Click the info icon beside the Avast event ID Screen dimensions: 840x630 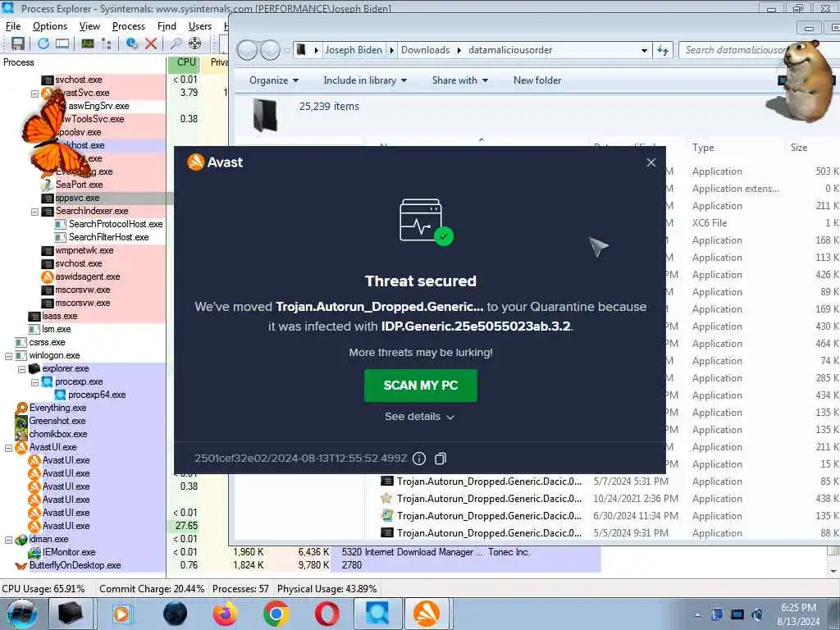pos(419,459)
